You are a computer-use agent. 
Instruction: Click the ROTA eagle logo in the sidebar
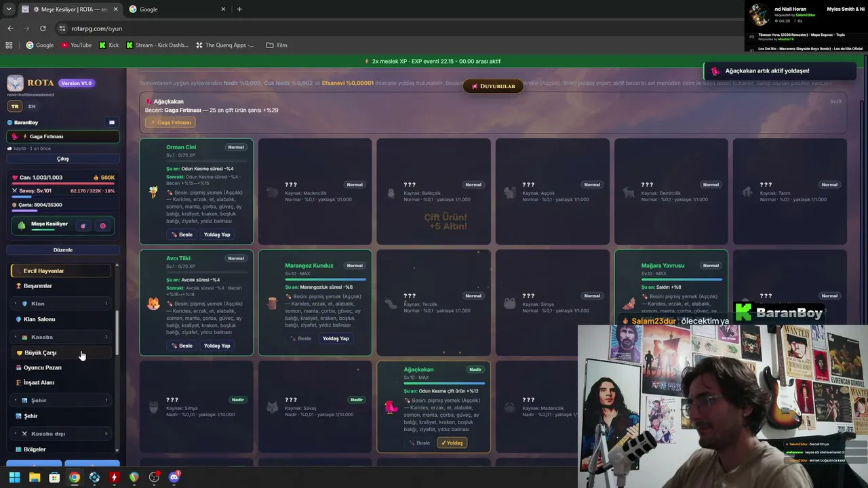point(15,83)
